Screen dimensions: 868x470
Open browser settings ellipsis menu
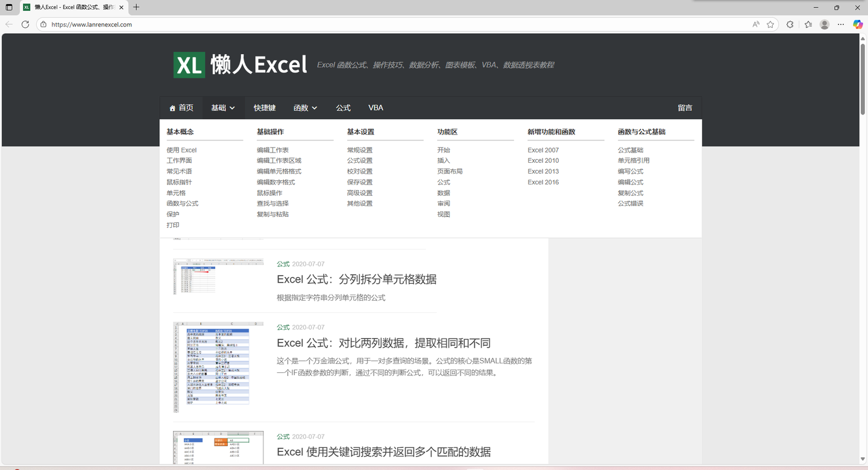pyautogui.click(x=841, y=25)
